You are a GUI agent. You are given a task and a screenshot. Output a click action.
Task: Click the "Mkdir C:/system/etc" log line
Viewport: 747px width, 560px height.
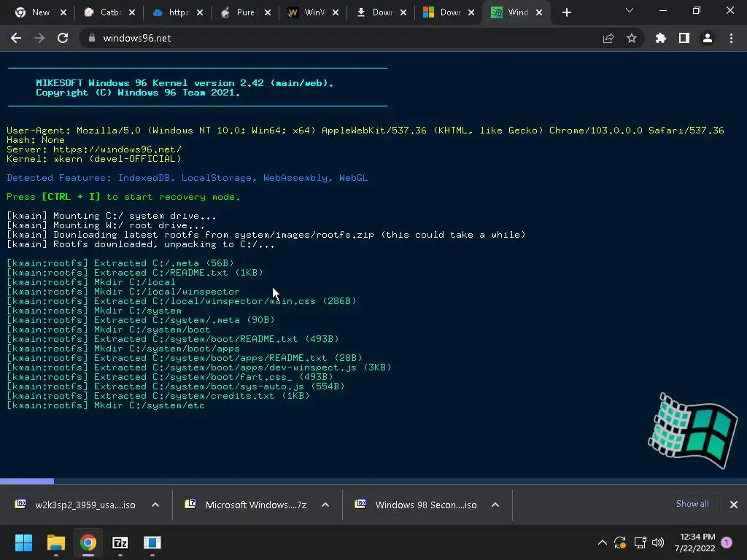(x=106, y=405)
